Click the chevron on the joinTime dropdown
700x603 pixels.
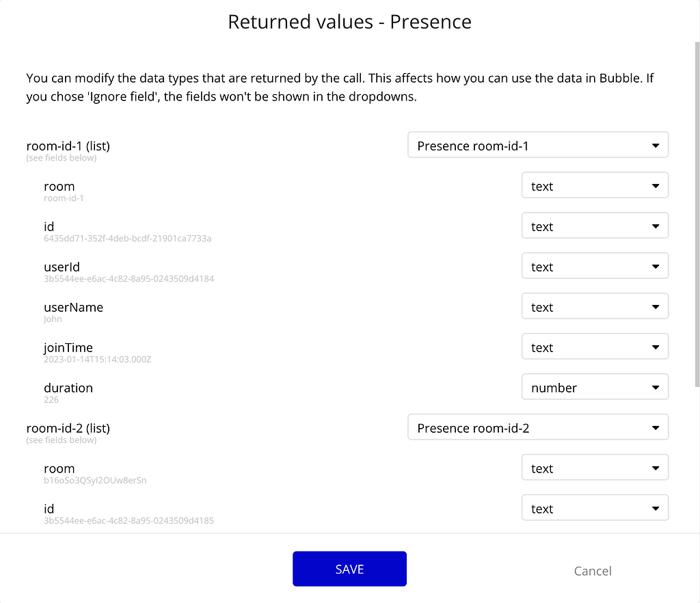[x=655, y=347]
